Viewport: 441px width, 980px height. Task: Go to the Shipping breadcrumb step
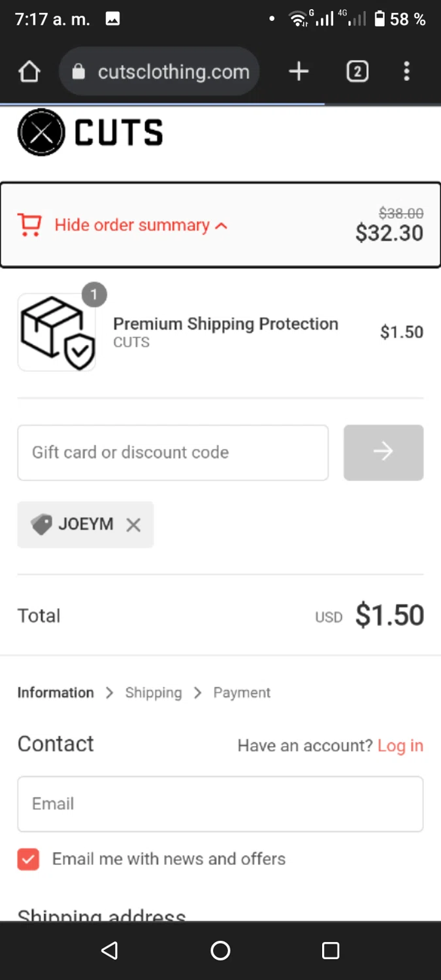(x=154, y=693)
